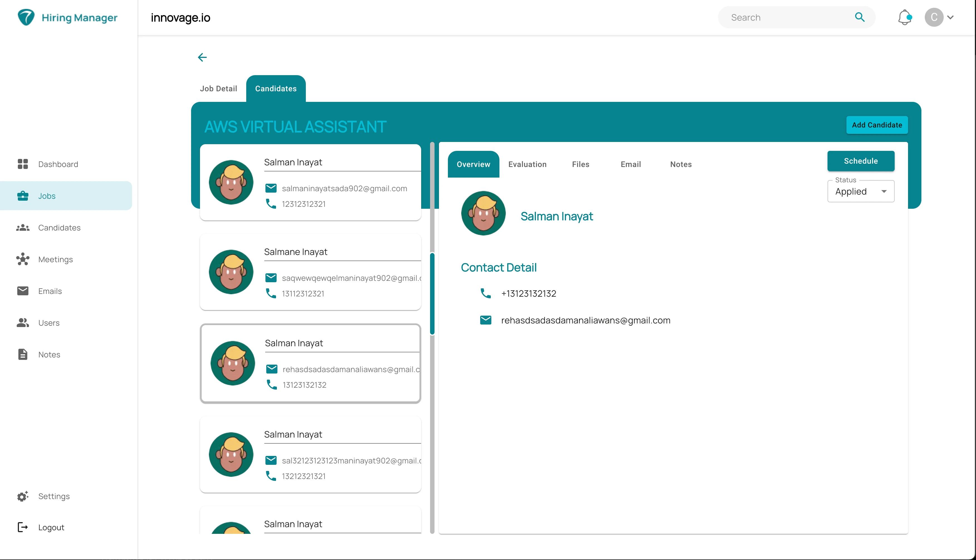This screenshot has height=560, width=976.
Task: Open Meetings in the sidebar
Action: (x=66, y=259)
